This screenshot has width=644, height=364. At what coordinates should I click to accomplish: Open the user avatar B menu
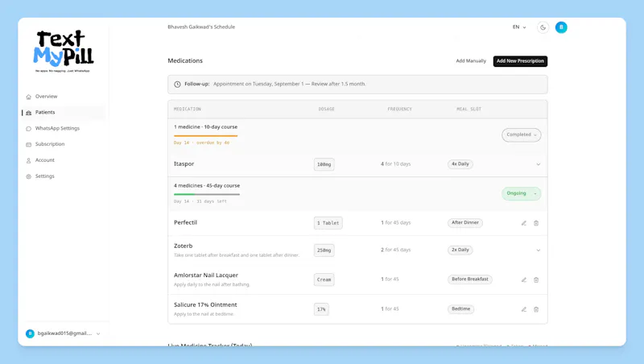561,27
